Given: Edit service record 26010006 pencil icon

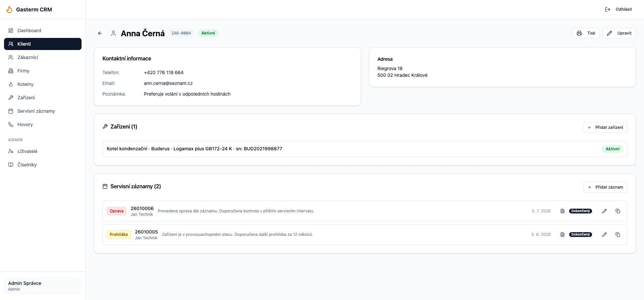Looking at the screenshot, I should click(x=604, y=211).
